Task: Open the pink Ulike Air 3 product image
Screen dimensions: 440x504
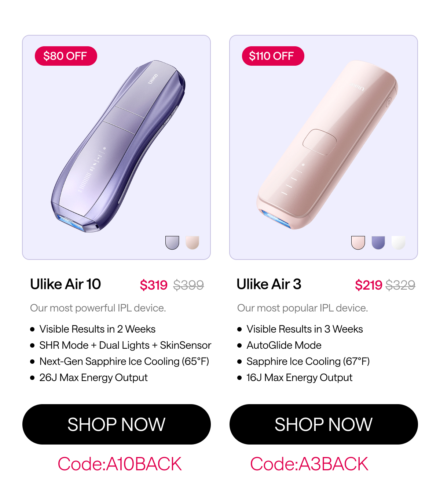Action: point(326,145)
